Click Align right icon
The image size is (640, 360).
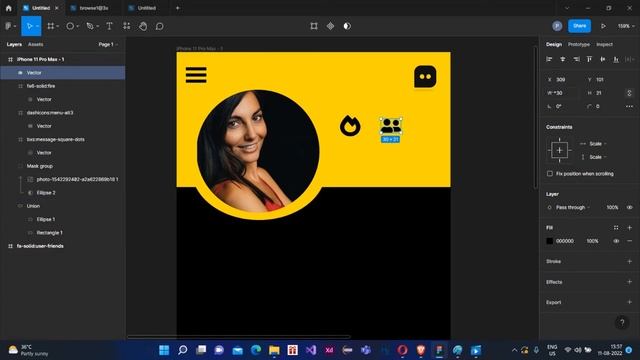point(576,59)
